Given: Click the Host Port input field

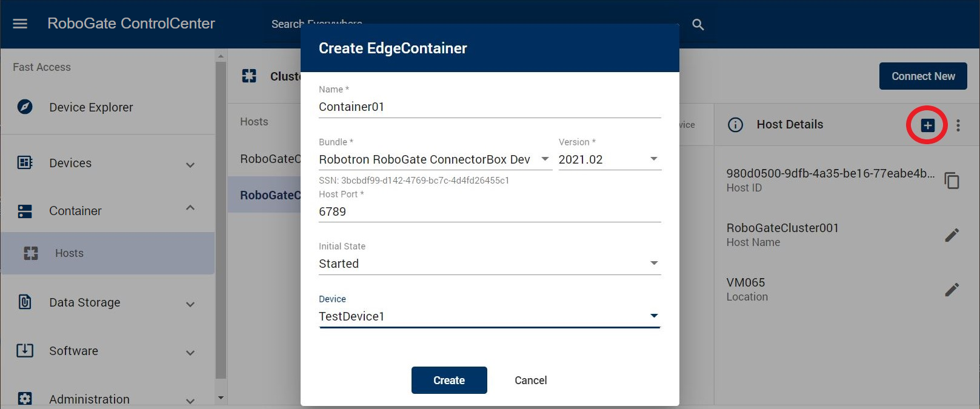Looking at the screenshot, I should [489, 211].
